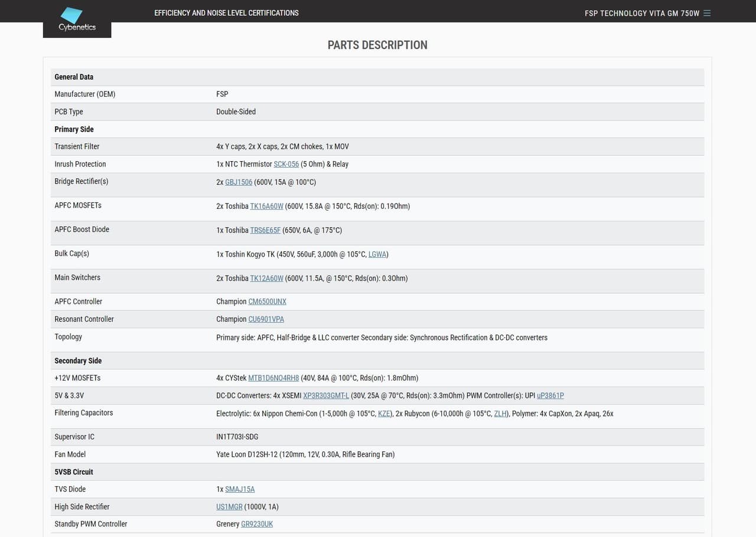Open the TK12A60W main switchers link
This screenshot has height=537, width=756.
(266, 279)
